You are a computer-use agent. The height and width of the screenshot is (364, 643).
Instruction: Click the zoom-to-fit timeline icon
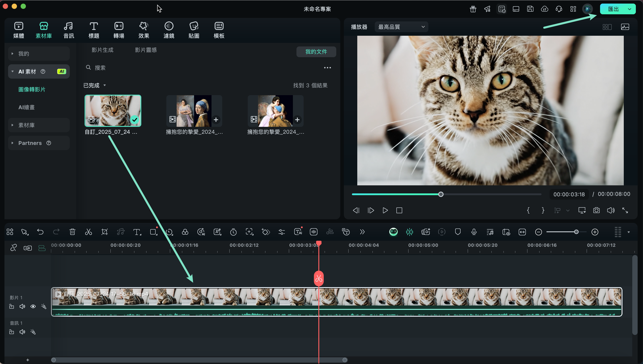pos(522,232)
